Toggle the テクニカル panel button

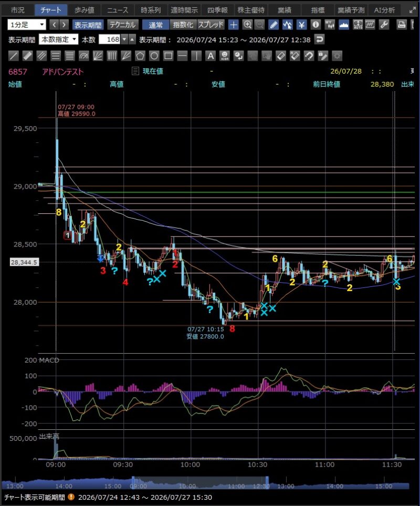(122, 25)
